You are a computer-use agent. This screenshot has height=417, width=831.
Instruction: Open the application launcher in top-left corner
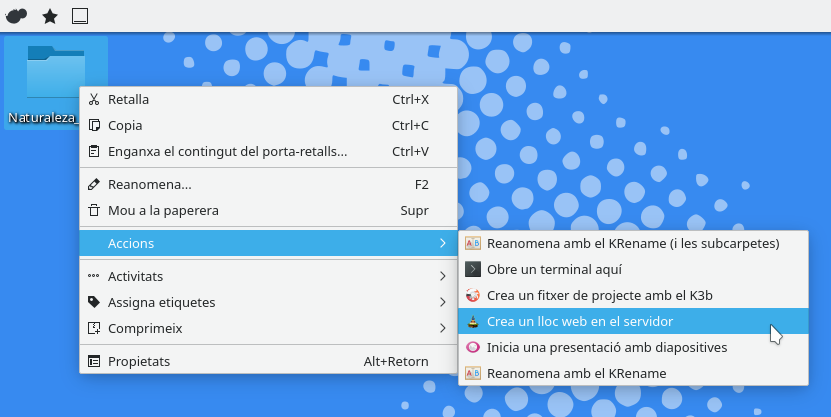pos(17,16)
